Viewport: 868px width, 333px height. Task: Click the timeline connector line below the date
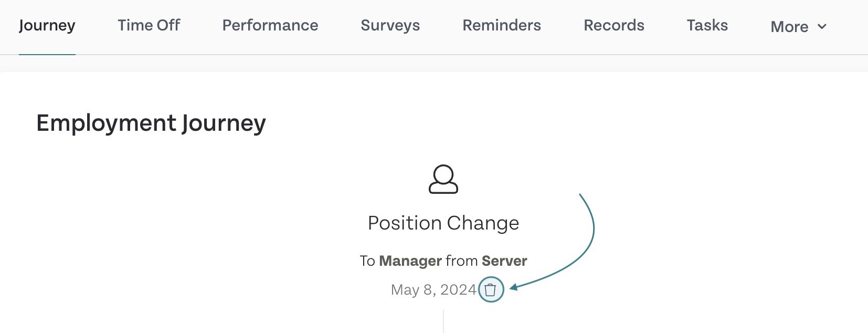click(x=443, y=321)
